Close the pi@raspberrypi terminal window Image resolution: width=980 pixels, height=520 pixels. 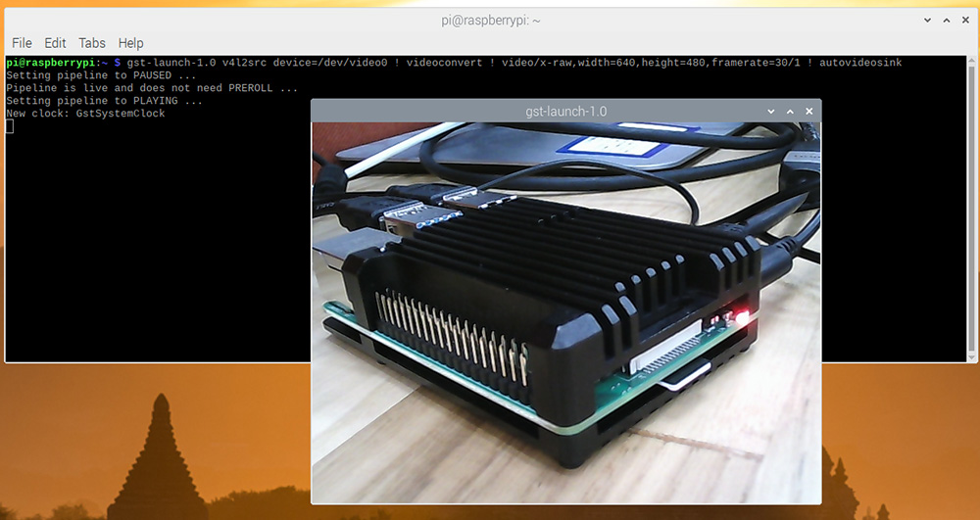point(966,21)
